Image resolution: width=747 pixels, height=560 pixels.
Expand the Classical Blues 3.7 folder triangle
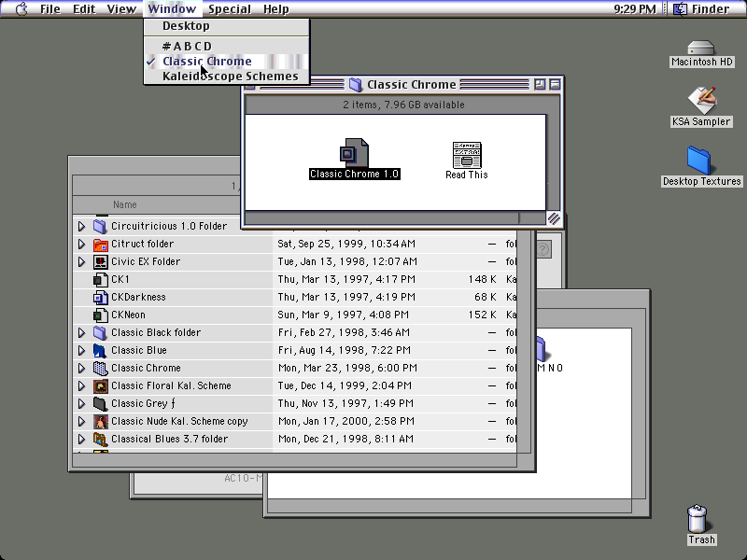(81, 439)
